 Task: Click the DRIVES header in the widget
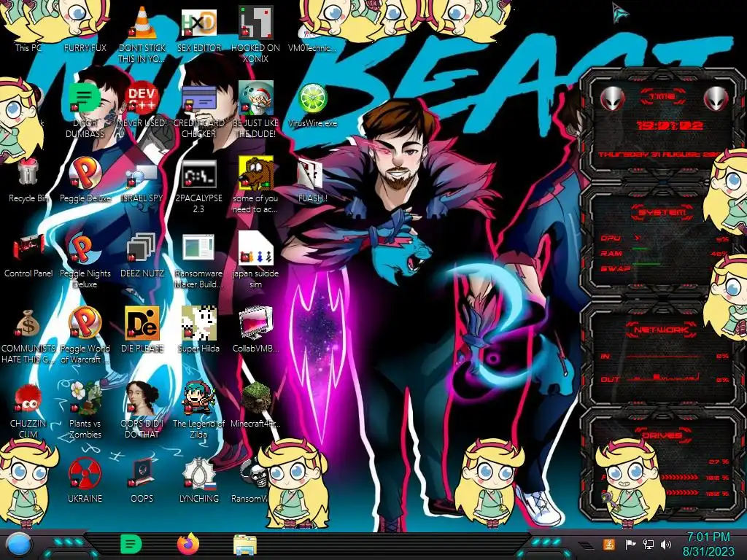click(x=662, y=435)
